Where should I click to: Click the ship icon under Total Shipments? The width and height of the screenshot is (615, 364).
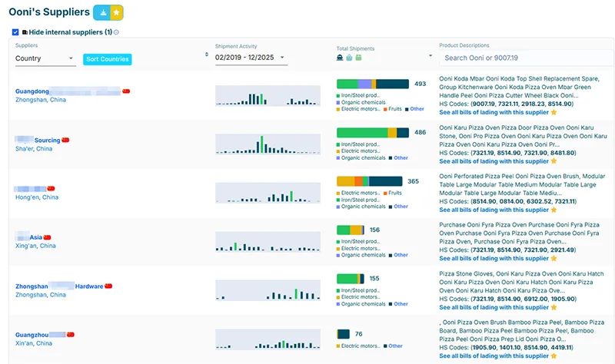tap(341, 58)
